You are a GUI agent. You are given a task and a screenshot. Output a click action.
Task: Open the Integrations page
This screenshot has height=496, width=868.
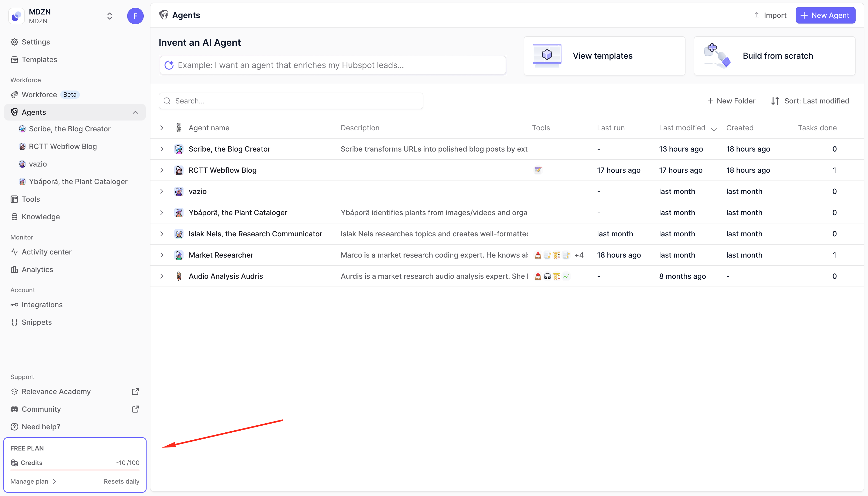tap(74, 305)
